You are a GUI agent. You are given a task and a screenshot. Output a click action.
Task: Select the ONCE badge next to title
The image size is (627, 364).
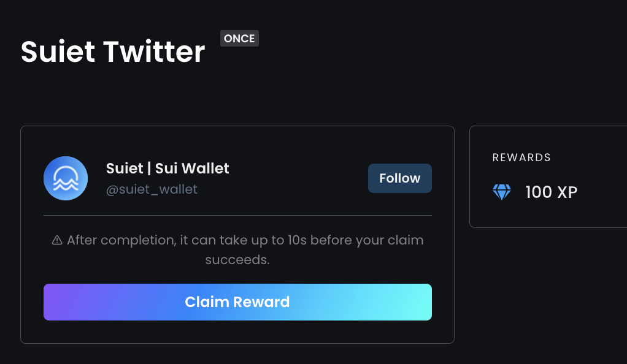[x=239, y=39]
